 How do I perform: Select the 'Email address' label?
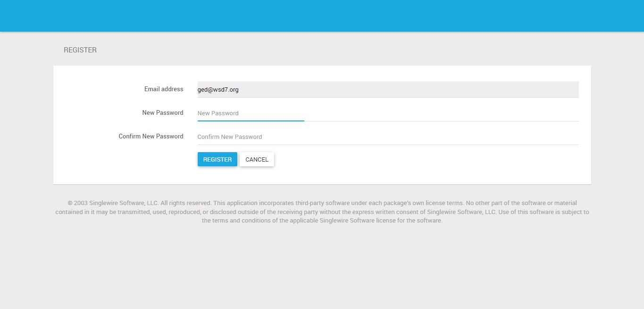164,89
